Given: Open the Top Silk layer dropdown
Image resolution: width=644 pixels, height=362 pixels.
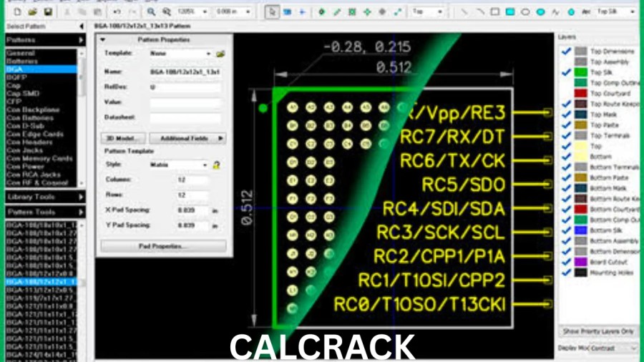Looking at the screenshot, I should pos(633,12).
